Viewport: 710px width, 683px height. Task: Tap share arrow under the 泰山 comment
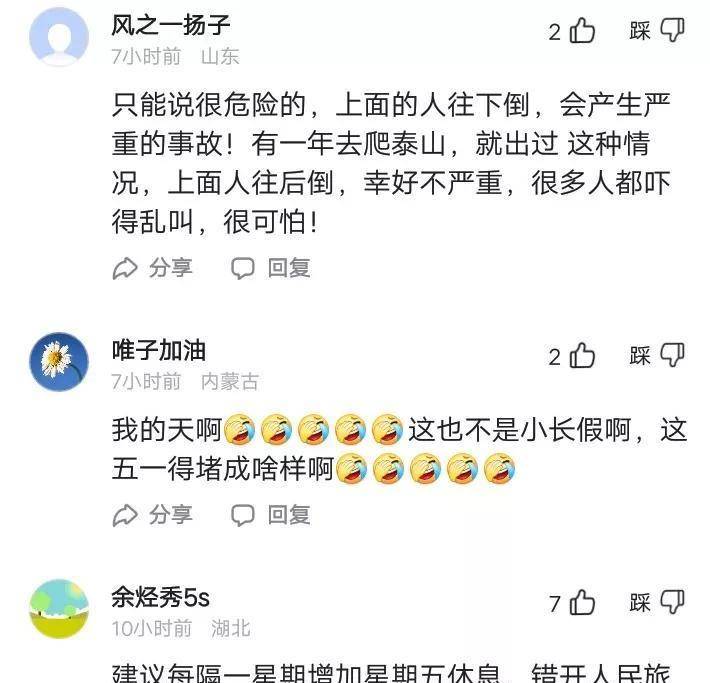125,268
